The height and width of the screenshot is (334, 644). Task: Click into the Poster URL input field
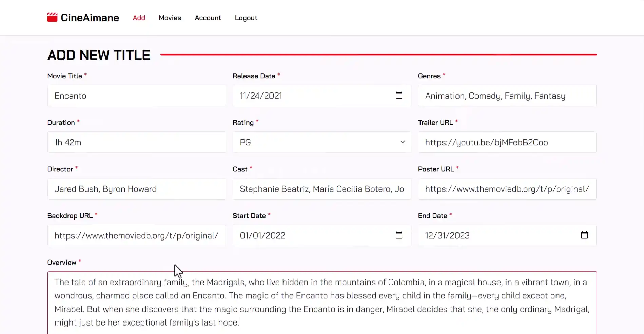507,189
